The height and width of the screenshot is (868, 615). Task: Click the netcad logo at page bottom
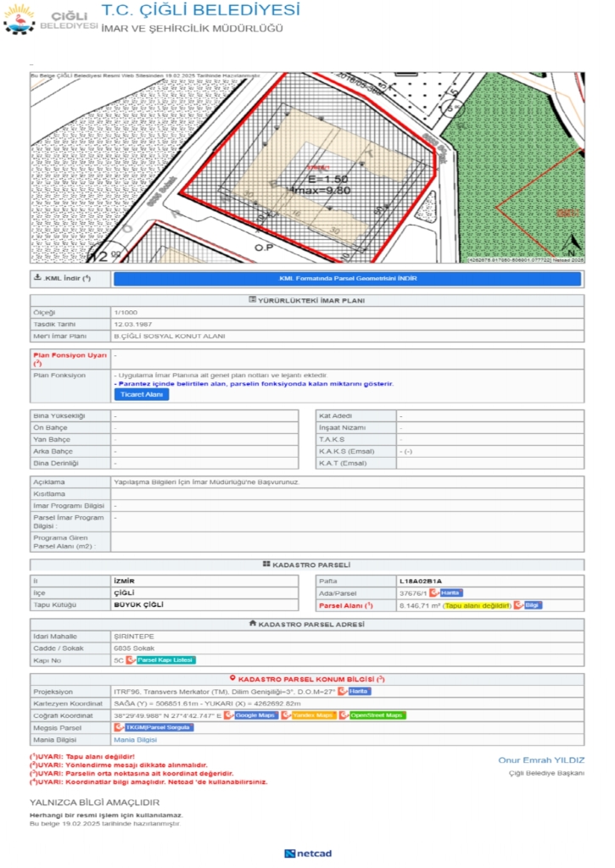coord(308,854)
